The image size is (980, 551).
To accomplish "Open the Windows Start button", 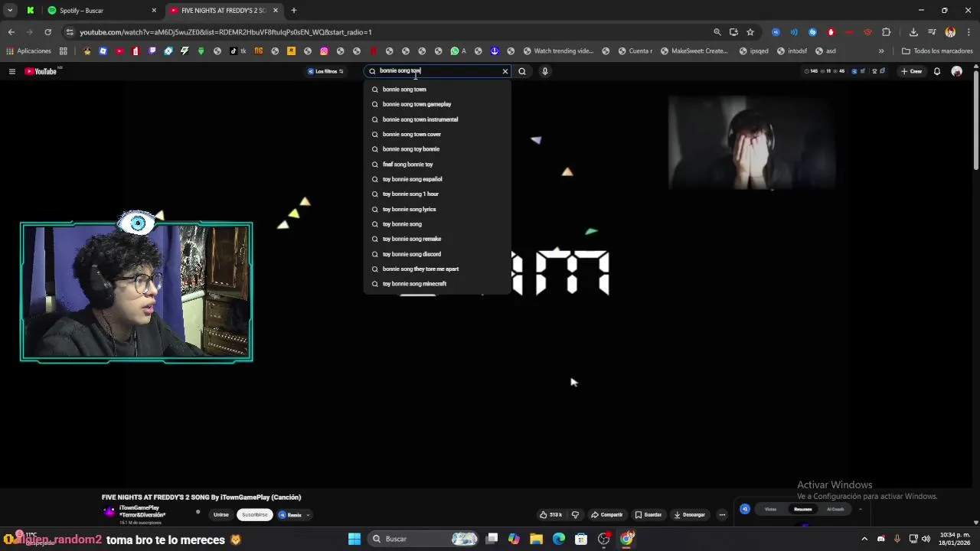I will coord(354,539).
